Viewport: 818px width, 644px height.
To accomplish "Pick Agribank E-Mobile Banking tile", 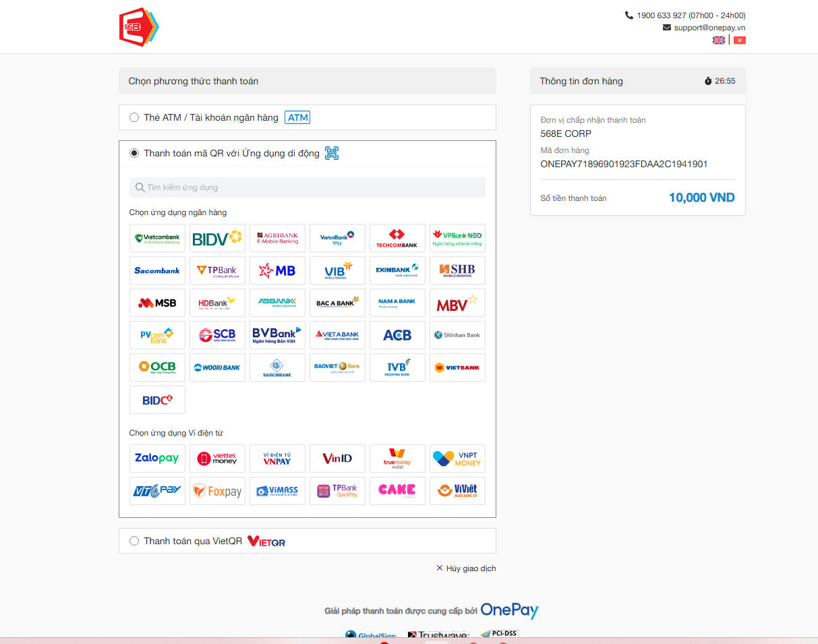I will [277, 238].
